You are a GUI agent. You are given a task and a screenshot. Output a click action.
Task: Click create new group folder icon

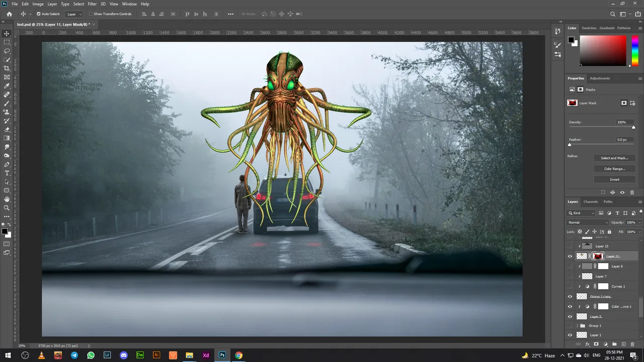tap(614, 344)
